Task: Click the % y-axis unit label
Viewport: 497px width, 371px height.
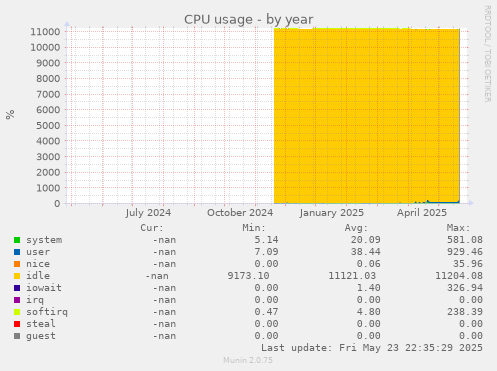Action: (10, 114)
